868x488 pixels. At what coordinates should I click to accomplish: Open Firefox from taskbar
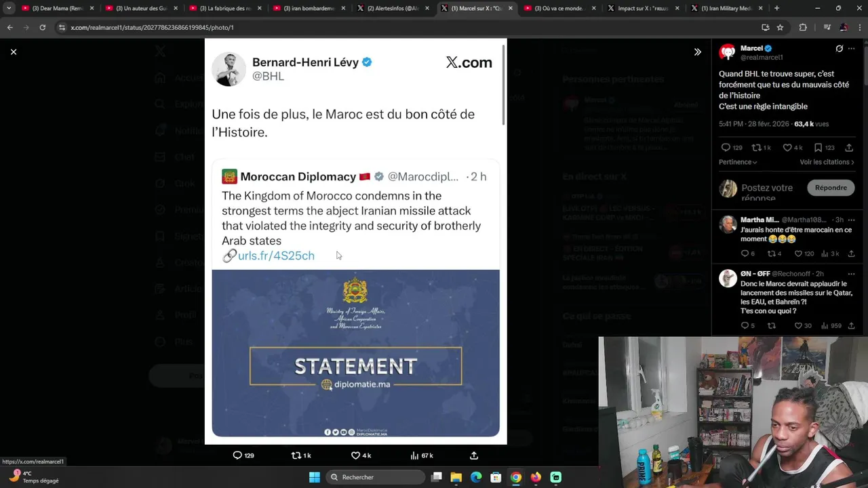(x=536, y=477)
